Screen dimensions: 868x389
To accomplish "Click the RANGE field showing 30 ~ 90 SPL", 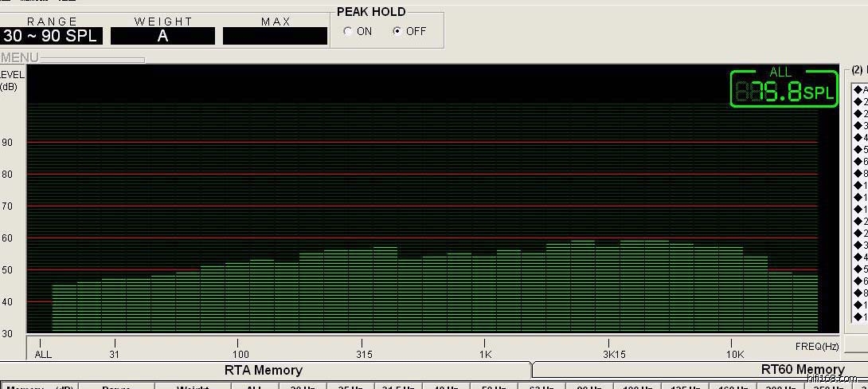I will (x=53, y=36).
